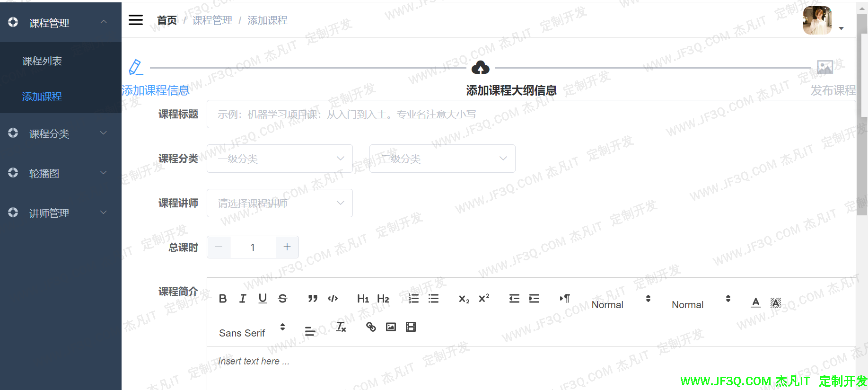The width and height of the screenshot is (868, 390).
Task: Toggle bold formatting in the editor
Action: (223, 299)
